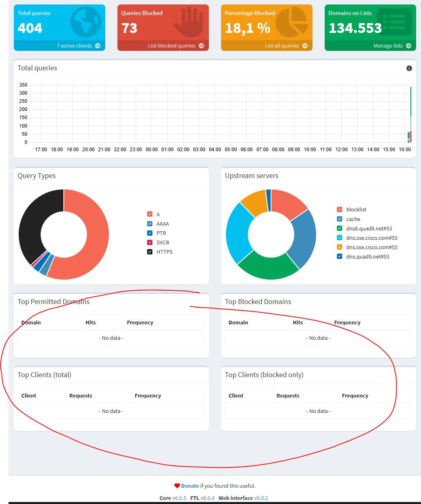This screenshot has height=504, width=421.
Task: Click the arrow icon next to Manage lists
Action: 409,46
